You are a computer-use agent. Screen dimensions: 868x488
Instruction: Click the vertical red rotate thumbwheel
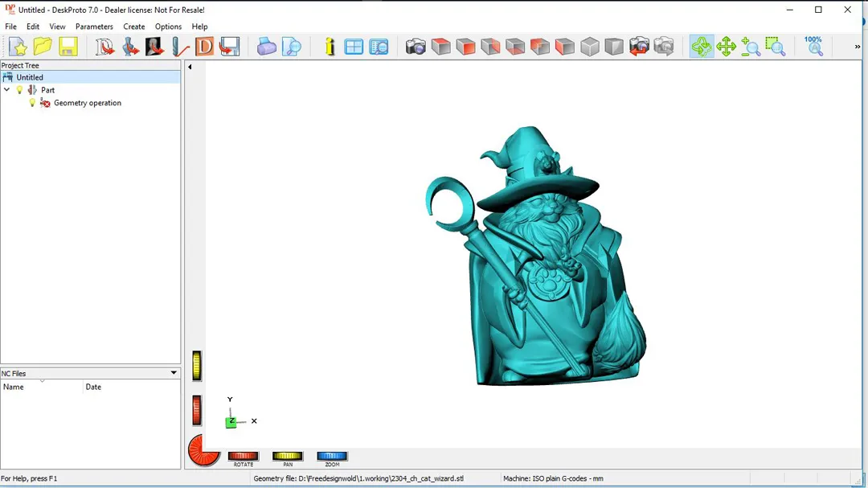[x=197, y=411]
